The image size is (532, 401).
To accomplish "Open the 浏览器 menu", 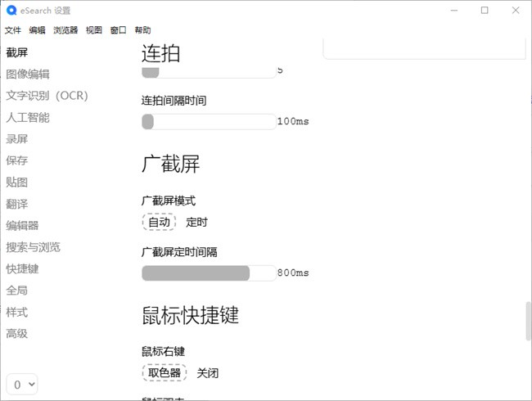I will click(x=65, y=30).
